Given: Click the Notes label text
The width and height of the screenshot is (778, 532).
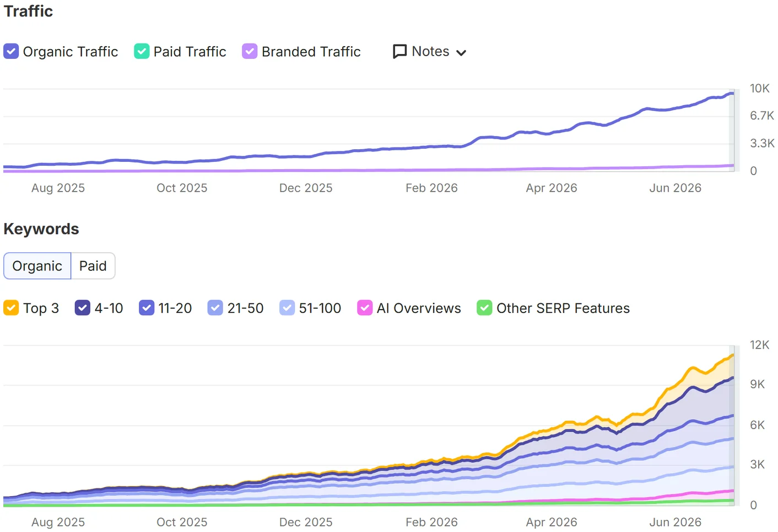Looking at the screenshot, I should [431, 51].
